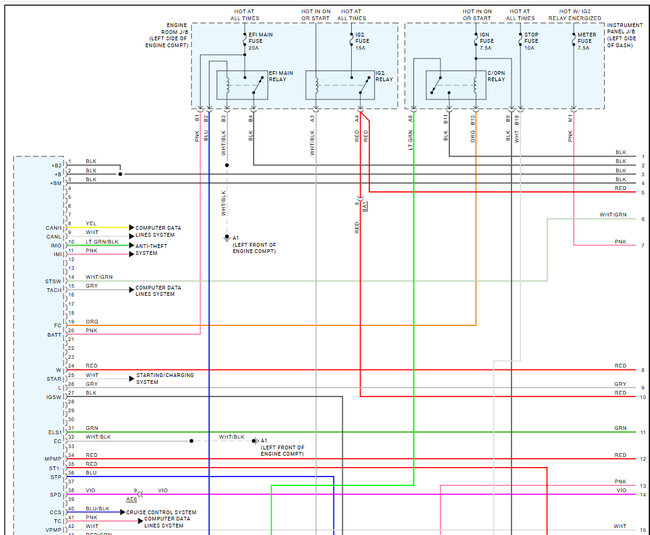Click the CANH pin label
Image resolution: width=650 pixels, height=535 pixels.
coord(53,228)
